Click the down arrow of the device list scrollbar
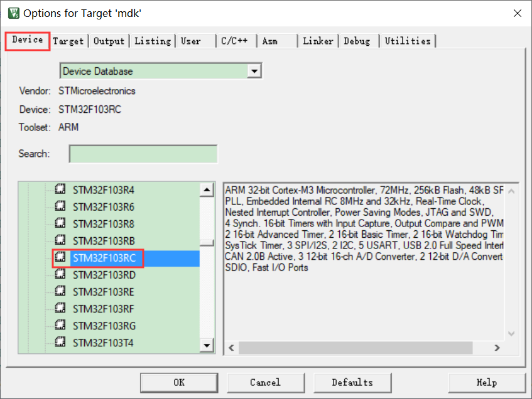532x399 pixels. click(207, 346)
